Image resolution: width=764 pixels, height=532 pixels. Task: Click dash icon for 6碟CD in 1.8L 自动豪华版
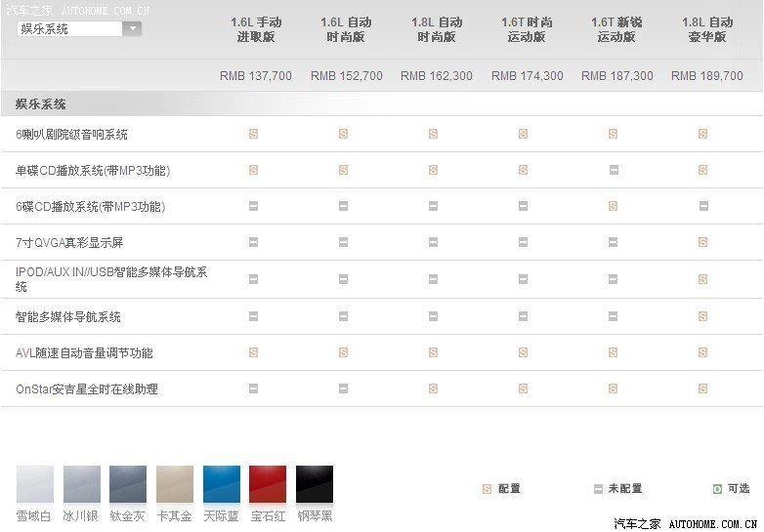(703, 206)
